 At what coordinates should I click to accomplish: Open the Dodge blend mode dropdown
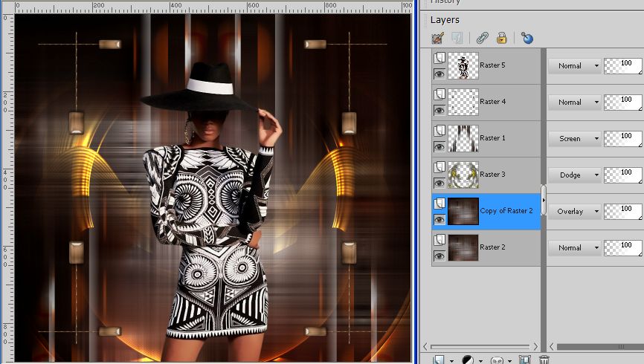(574, 175)
